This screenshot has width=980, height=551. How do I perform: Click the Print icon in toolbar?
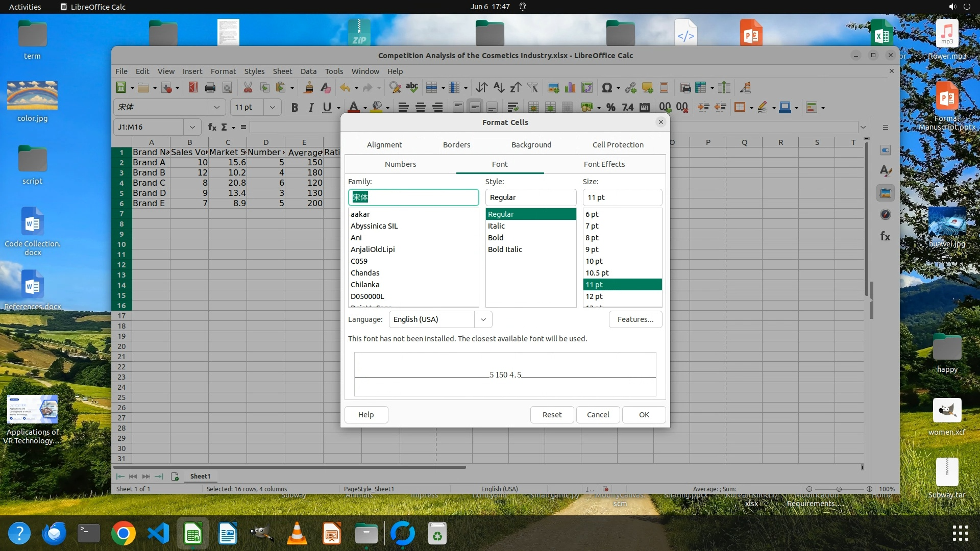(x=210, y=88)
